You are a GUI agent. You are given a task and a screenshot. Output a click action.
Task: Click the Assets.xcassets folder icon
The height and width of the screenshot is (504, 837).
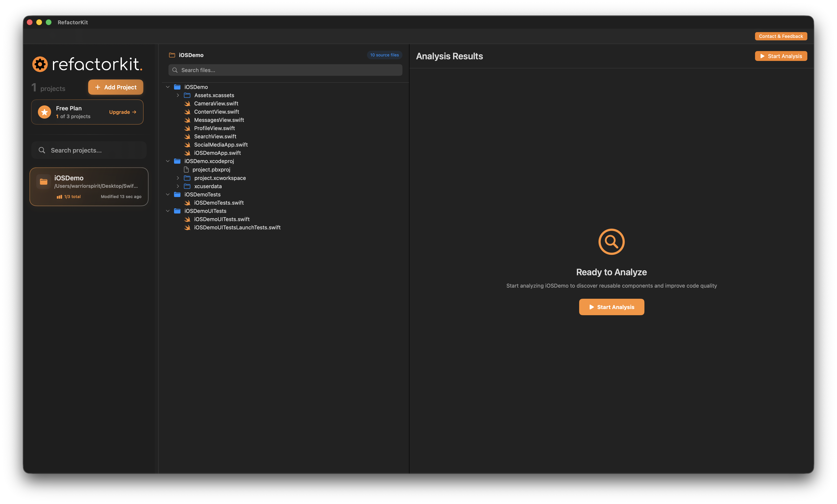(187, 95)
